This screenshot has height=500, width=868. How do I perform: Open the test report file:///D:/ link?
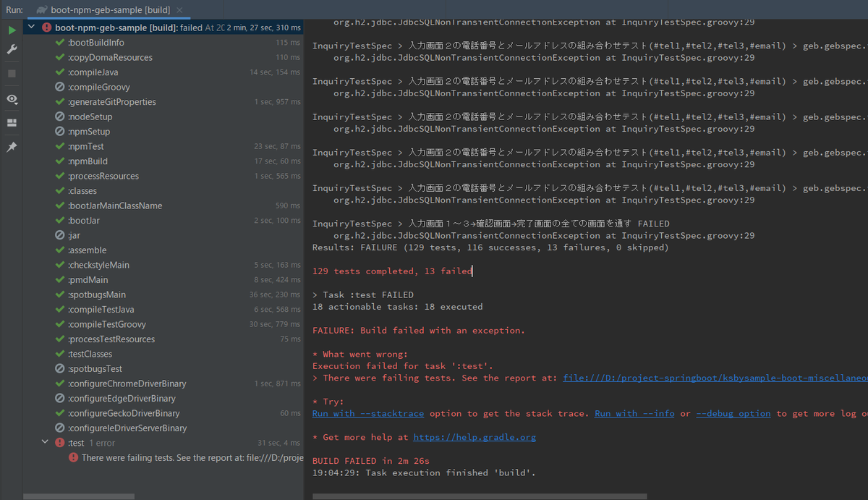[x=715, y=378]
